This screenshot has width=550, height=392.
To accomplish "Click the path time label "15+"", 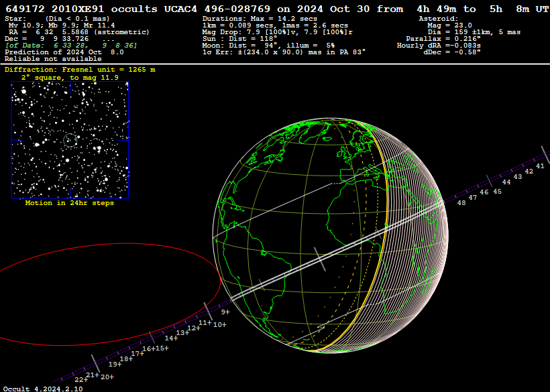I will pos(162,348).
